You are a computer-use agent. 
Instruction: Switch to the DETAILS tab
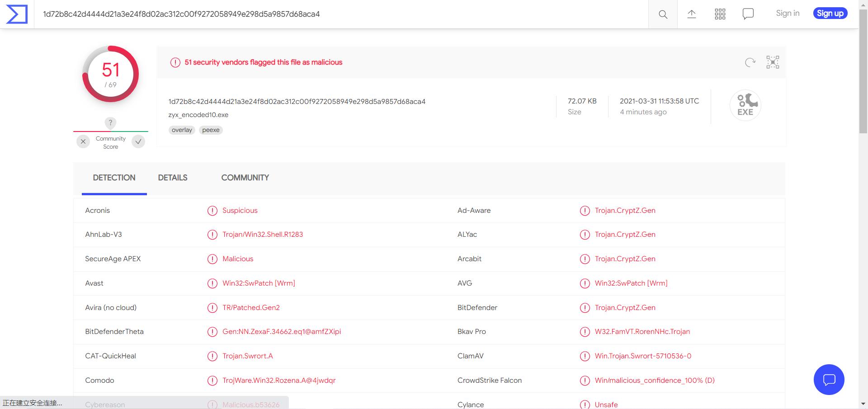tap(173, 178)
